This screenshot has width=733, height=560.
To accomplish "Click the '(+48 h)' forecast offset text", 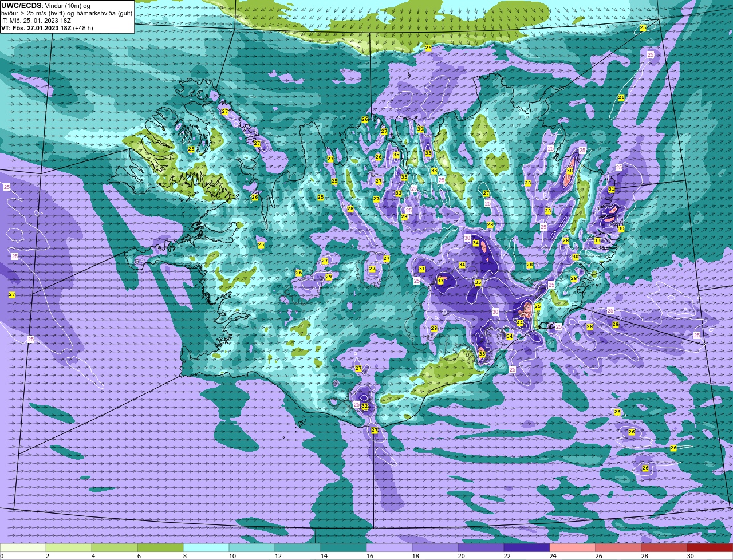I will click(83, 27).
